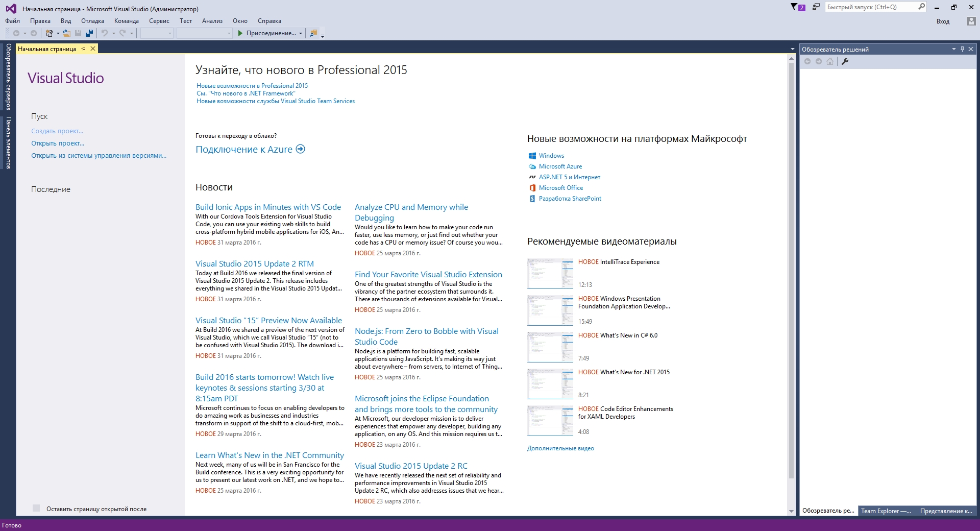Open the Вид menu
Viewport: 980px width, 531px height.
coord(66,21)
